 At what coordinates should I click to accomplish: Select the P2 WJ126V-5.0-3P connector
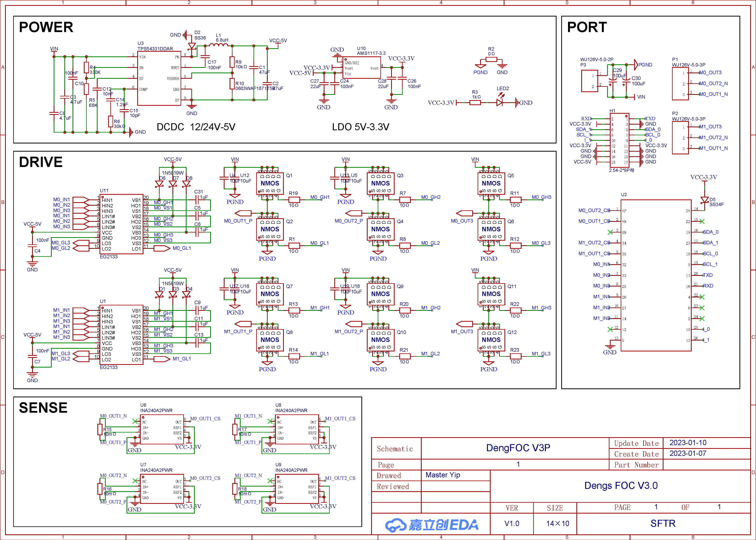(681, 138)
